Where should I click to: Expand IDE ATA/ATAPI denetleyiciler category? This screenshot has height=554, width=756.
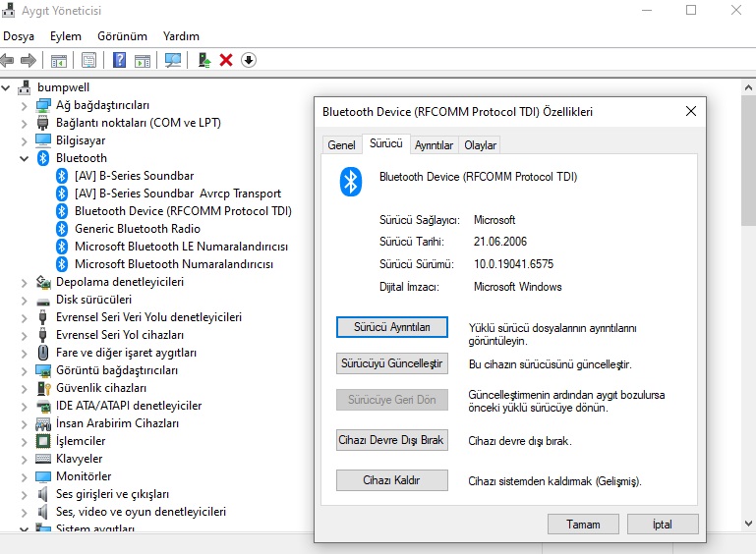(25, 406)
